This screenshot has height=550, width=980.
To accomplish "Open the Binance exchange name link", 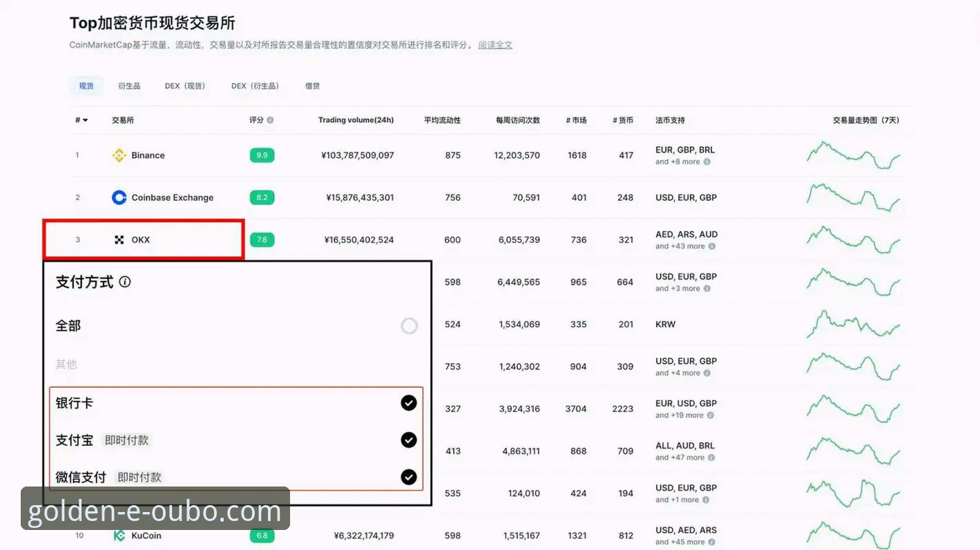I will (x=148, y=155).
